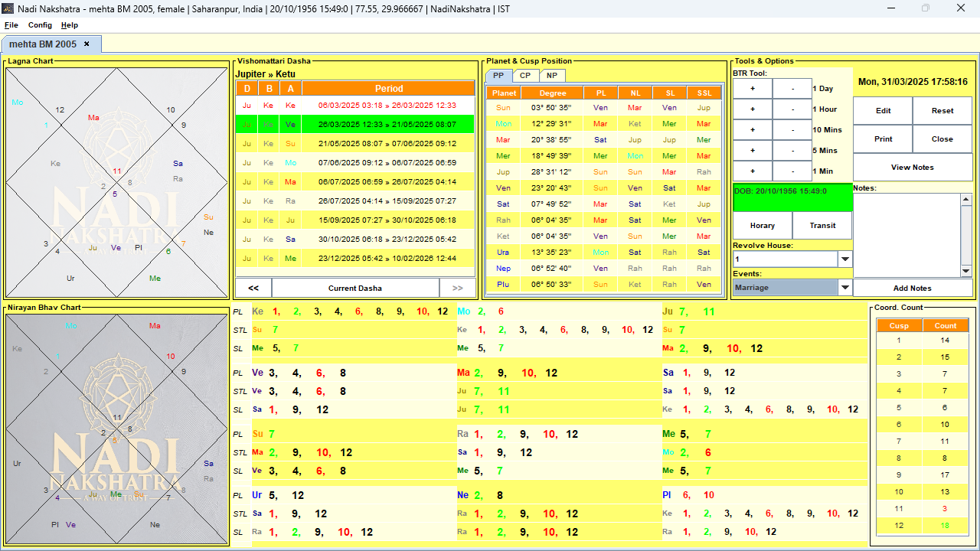Go to next dasha with >> button
The height and width of the screenshot is (551, 980).
(x=458, y=288)
